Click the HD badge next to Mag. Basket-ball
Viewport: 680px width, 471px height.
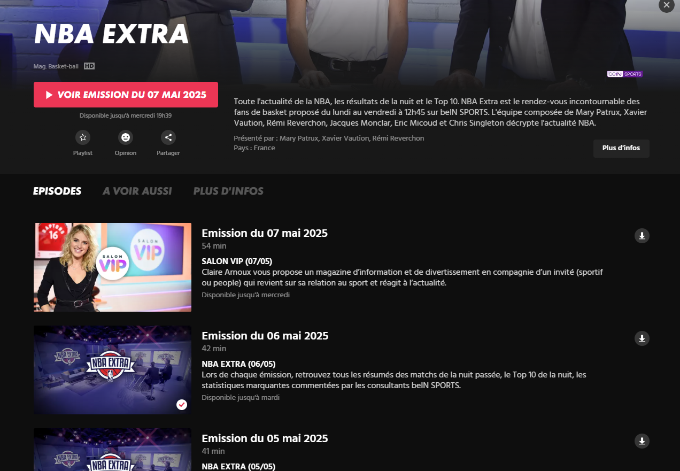(89, 66)
